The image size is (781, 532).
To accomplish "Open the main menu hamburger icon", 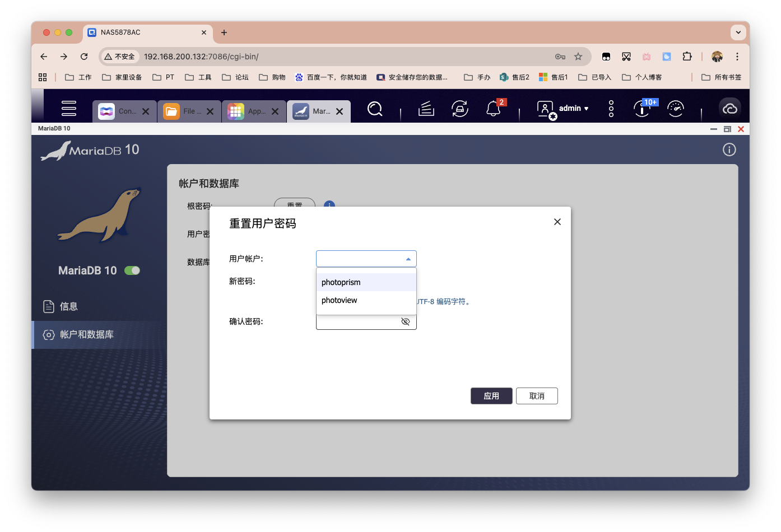I will coord(69,108).
